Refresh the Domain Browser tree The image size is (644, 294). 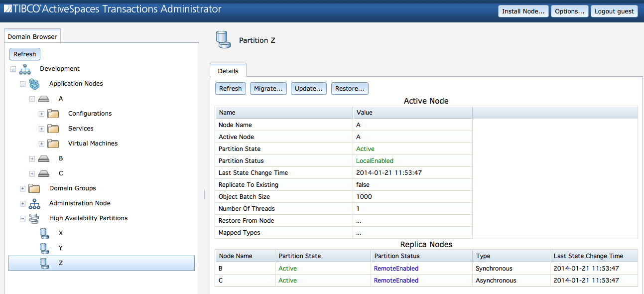[25, 54]
